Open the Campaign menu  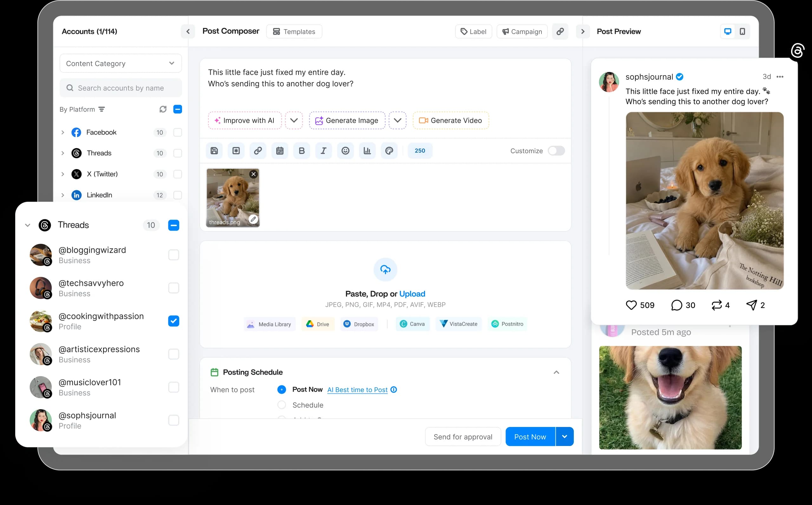(522, 31)
